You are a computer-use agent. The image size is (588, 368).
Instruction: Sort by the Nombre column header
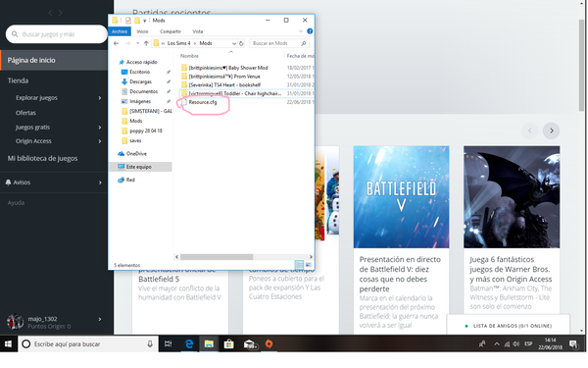click(189, 56)
